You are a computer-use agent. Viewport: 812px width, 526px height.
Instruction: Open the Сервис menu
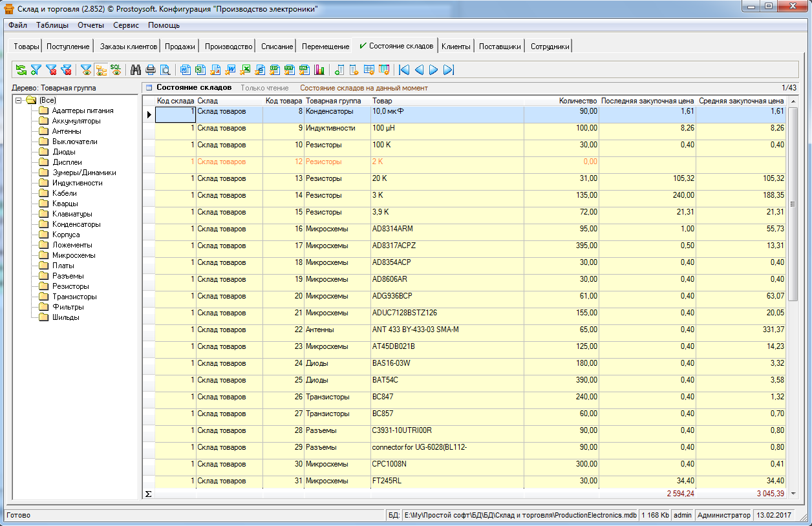[125, 25]
